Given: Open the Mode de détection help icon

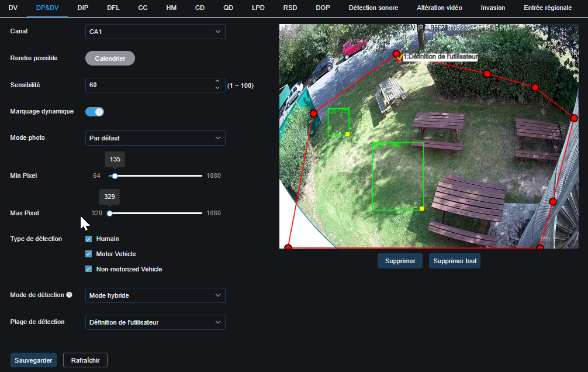Looking at the screenshot, I should 70,295.
